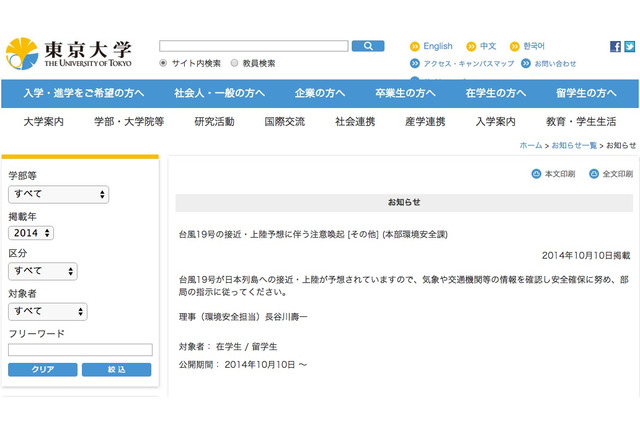Click the printer icon beside 本文印刷
Image resolution: width=640 pixels, height=426 pixels.
(536, 174)
